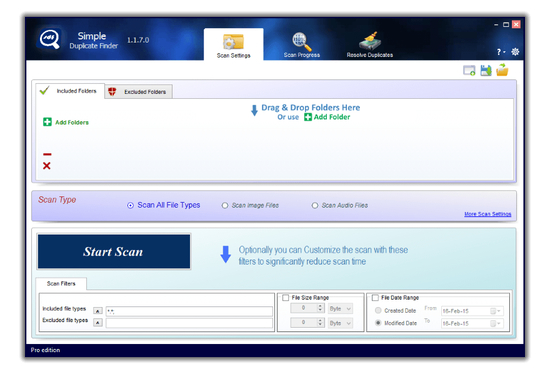Viewport: 550px width, 374px height.
Task: Click the red X remove-all icon
Action: click(47, 166)
